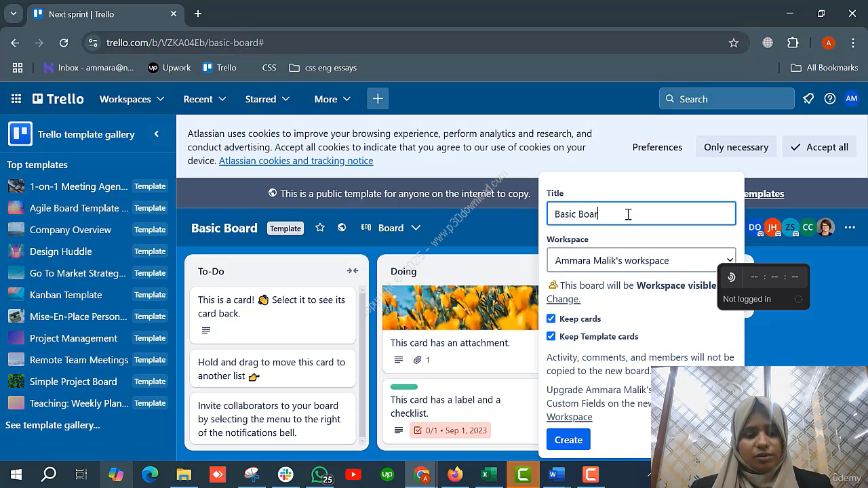Screen dimensions: 868x488
Task: Open the css eng essays bookmark folder
Action: pyautogui.click(x=323, y=68)
